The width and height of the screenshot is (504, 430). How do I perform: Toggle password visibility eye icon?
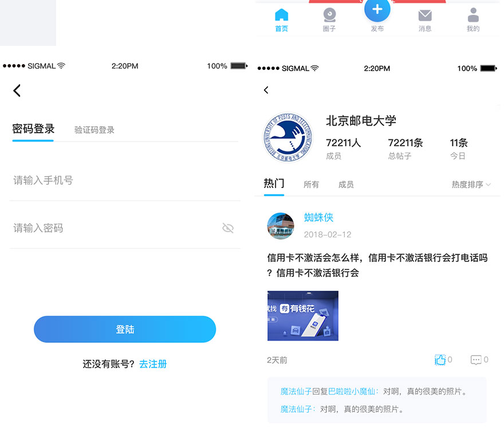point(228,228)
